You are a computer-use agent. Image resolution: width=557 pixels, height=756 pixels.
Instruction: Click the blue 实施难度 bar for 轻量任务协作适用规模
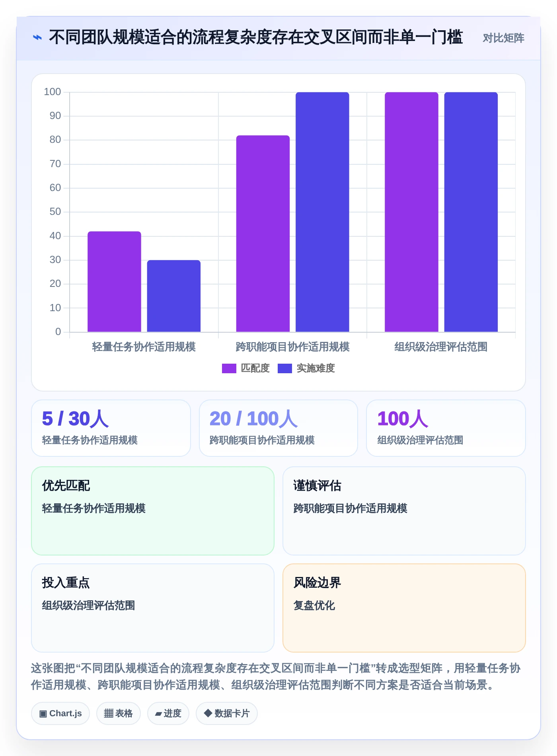(x=174, y=296)
